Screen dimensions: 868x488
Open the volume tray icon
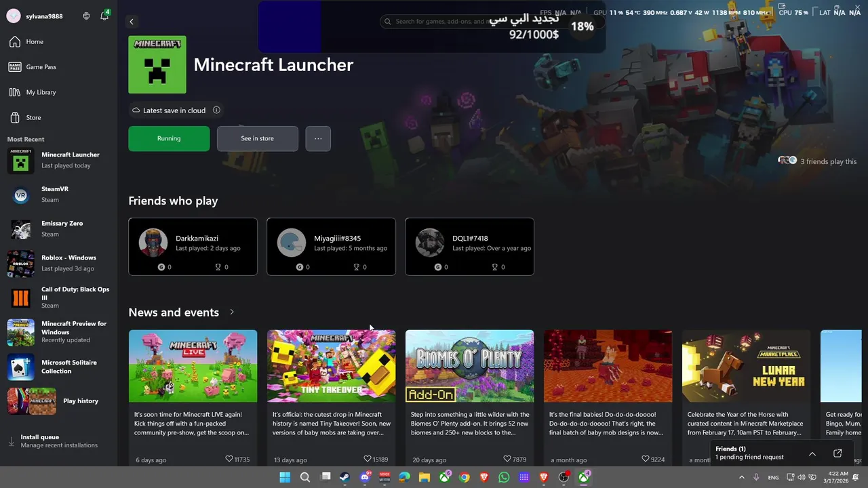coord(802,477)
